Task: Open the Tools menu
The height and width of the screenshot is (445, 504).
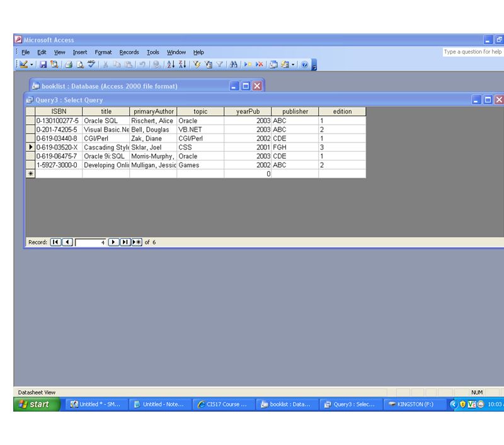Action: coord(153,52)
